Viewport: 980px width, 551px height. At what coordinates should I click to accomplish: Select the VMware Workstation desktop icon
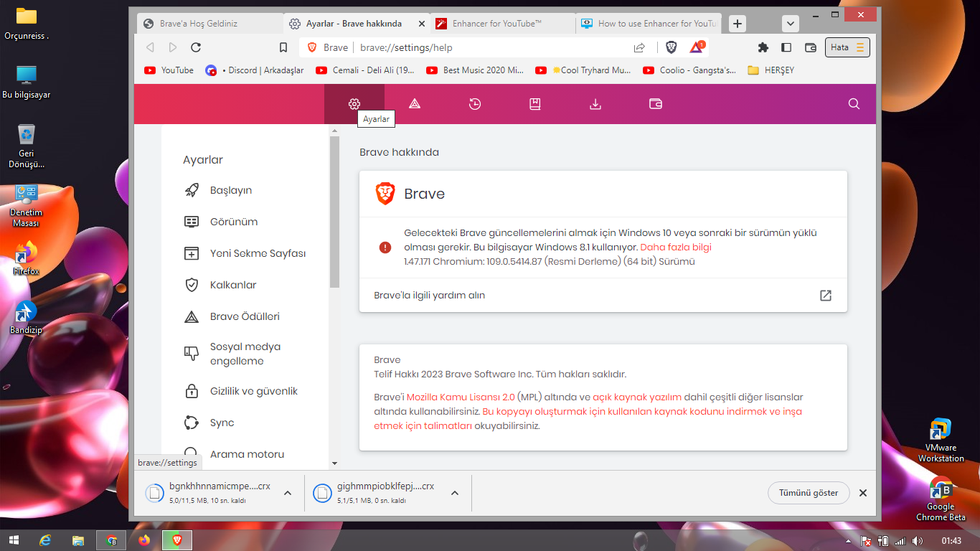coord(941,440)
